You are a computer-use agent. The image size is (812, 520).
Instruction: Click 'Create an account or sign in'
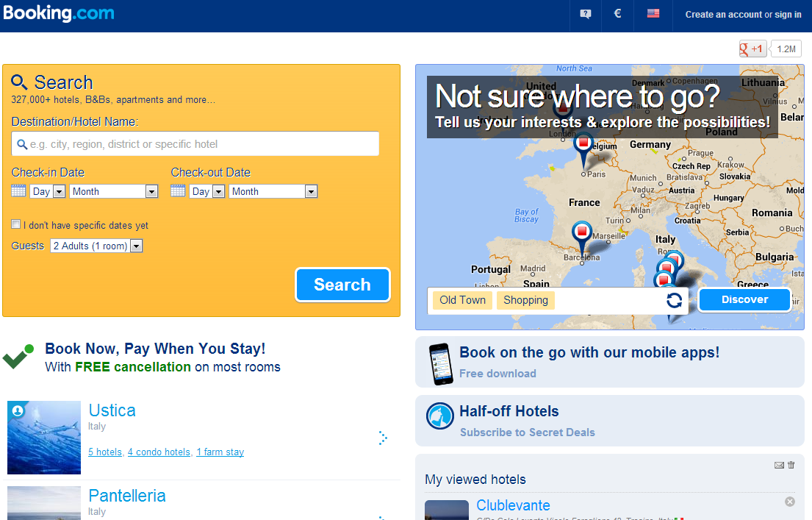pyautogui.click(x=743, y=15)
